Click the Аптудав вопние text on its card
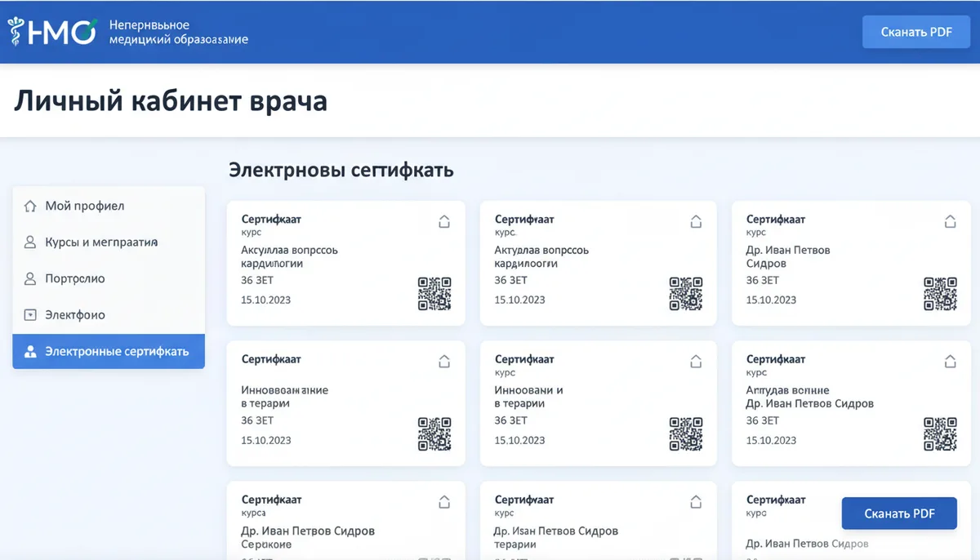The height and width of the screenshot is (560, 980). (787, 390)
